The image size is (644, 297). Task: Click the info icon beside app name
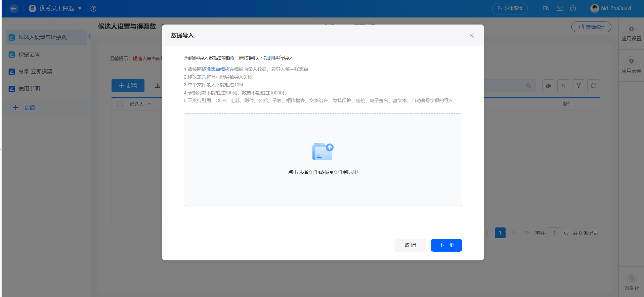tap(93, 9)
